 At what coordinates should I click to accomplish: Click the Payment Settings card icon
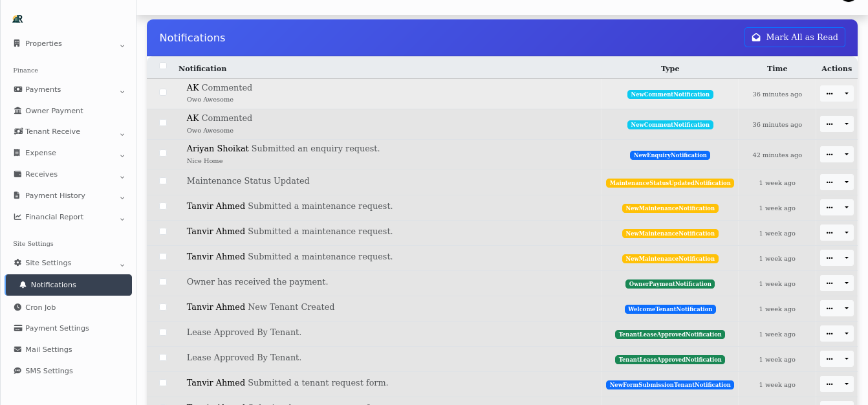pos(17,328)
